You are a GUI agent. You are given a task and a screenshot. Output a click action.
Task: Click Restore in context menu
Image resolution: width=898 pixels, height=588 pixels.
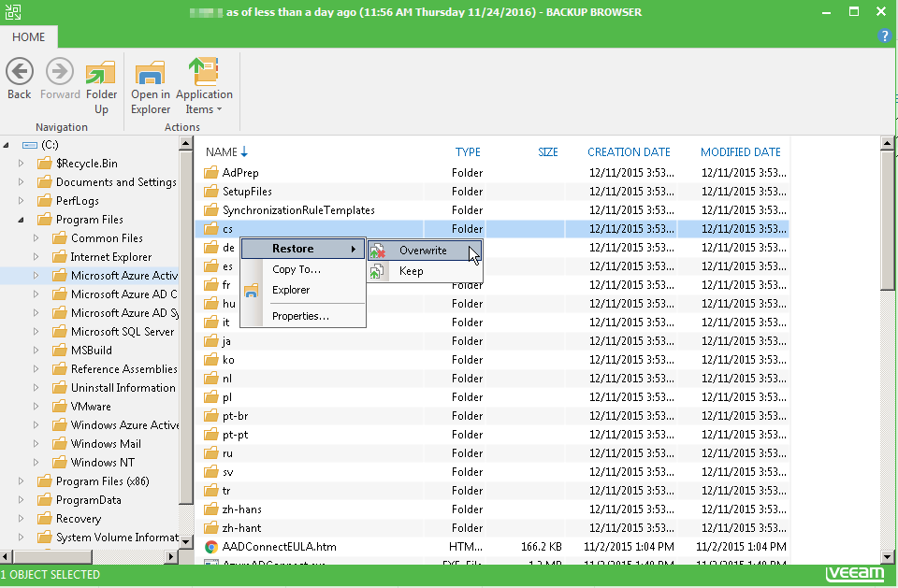click(303, 249)
